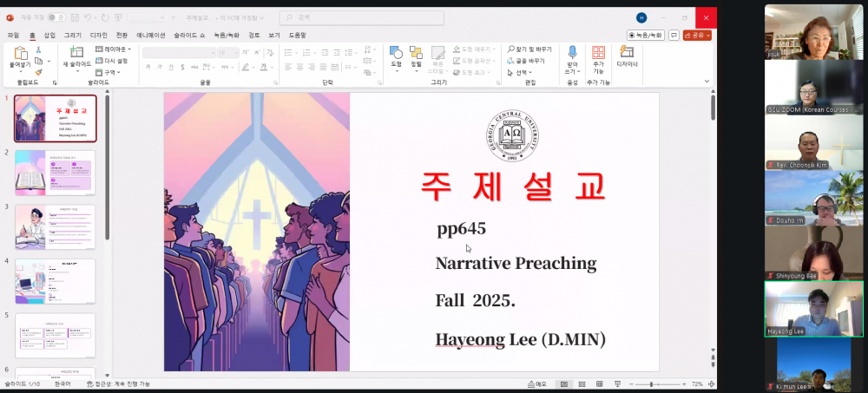This screenshot has height=393, width=868.
Task: Start presentation from beginning icon in title bar
Action: tap(120, 17)
